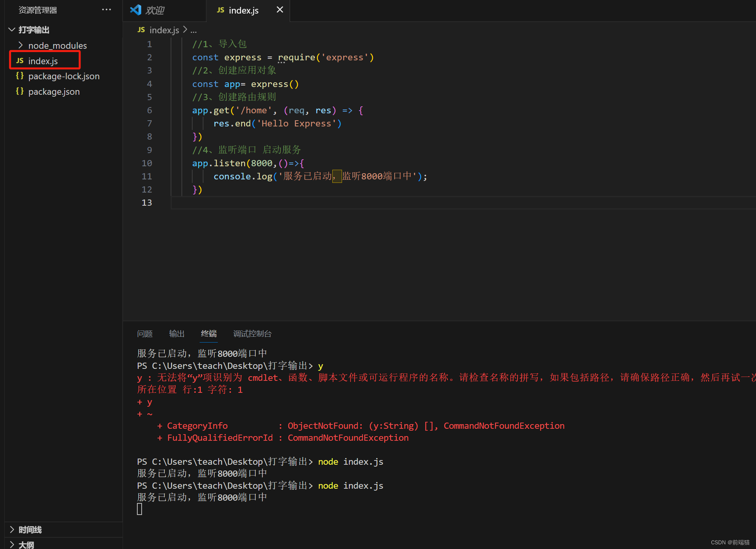Screen dimensions: 756x549
Task: Switch to the 欢迎 tab
Action: tap(155, 10)
